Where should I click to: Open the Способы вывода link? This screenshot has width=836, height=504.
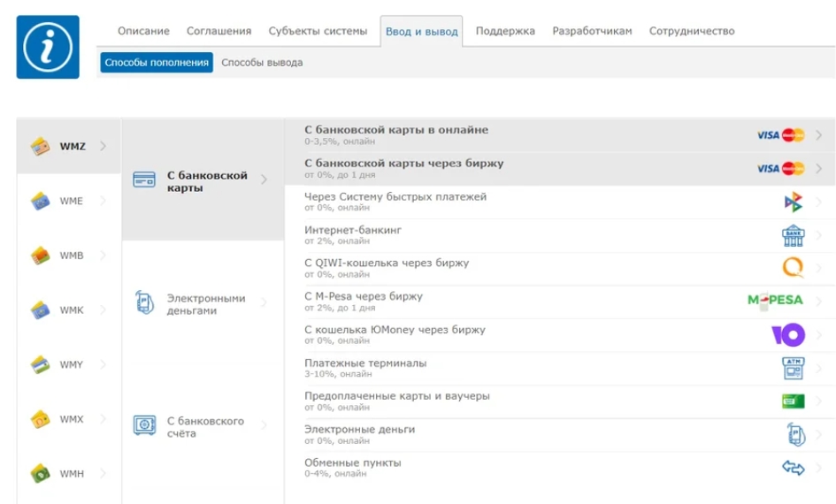pyautogui.click(x=262, y=62)
